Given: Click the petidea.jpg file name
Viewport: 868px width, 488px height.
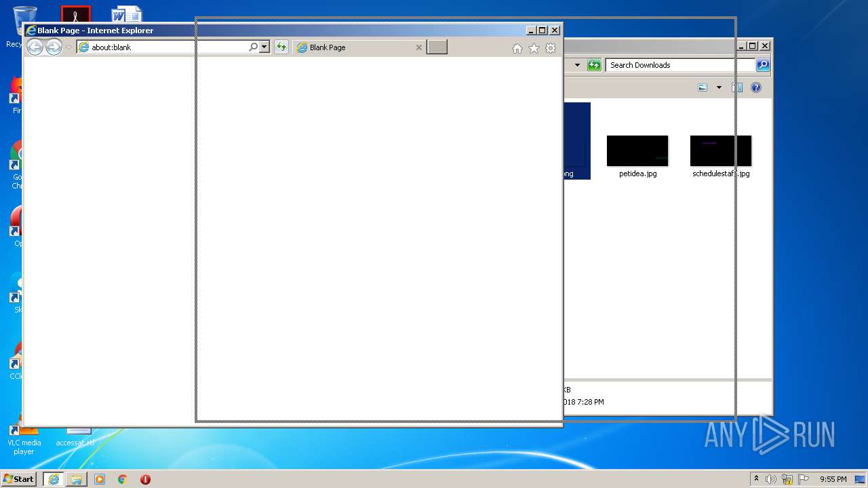Looking at the screenshot, I should [637, 174].
